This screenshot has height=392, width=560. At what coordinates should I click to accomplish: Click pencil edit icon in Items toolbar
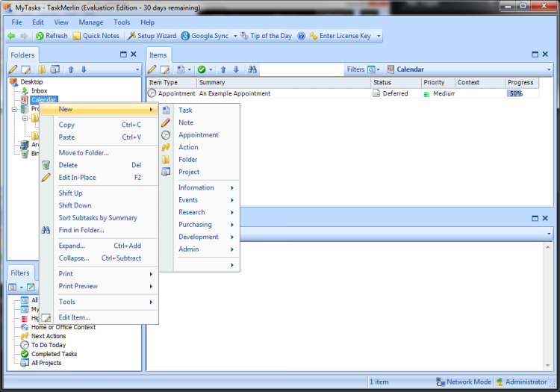click(x=152, y=69)
